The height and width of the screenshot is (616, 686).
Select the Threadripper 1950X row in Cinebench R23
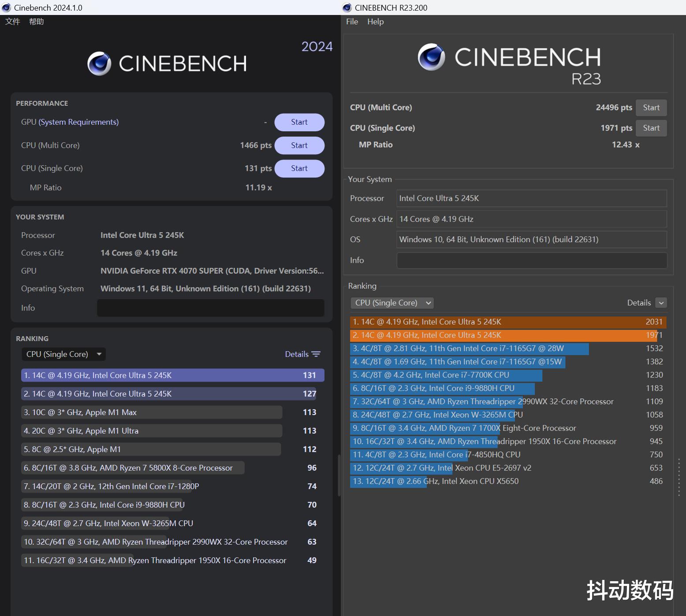click(508, 441)
